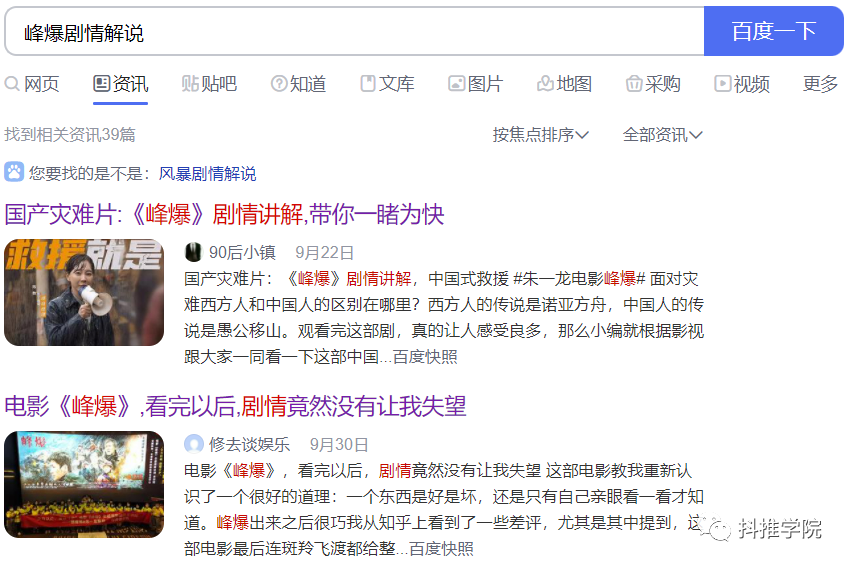
Task: Open the megaphone woman thumbnail image
Action: (84, 292)
